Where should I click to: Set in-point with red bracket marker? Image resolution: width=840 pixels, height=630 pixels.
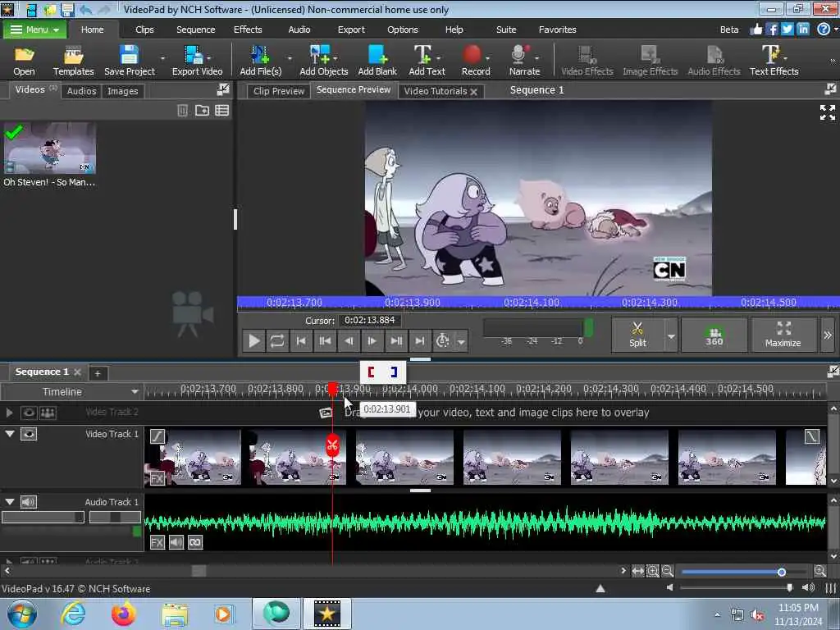coord(371,372)
